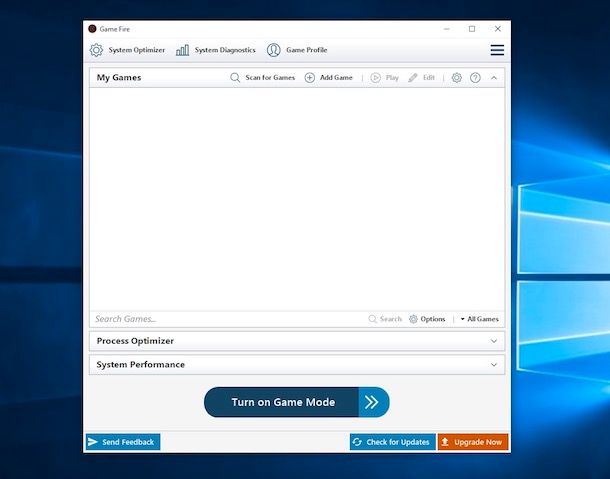The image size is (610, 479).
Task: Click the double arrow on Game Mode button
Action: [372, 402]
